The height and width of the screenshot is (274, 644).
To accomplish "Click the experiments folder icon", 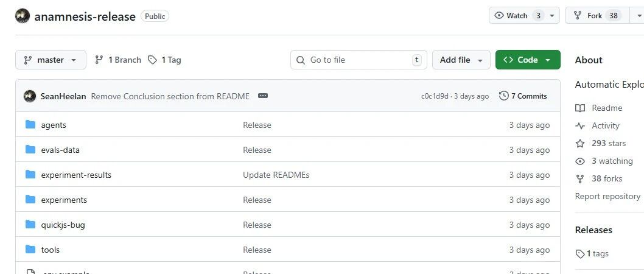I will [30, 200].
